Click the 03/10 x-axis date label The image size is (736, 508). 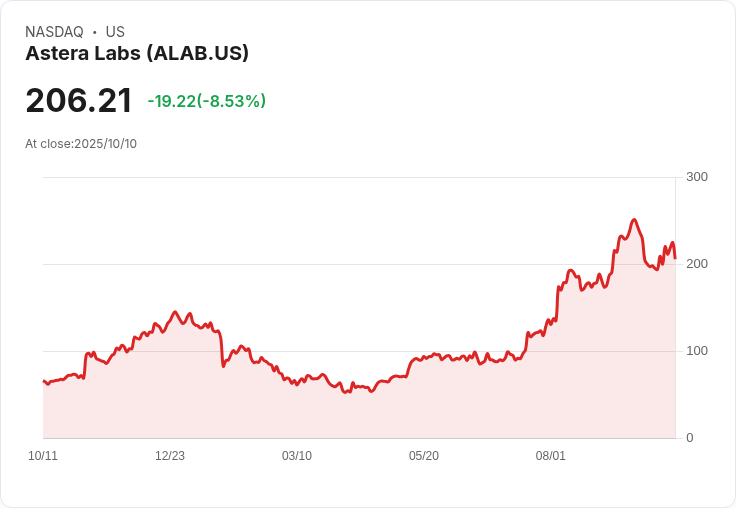pos(297,456)
